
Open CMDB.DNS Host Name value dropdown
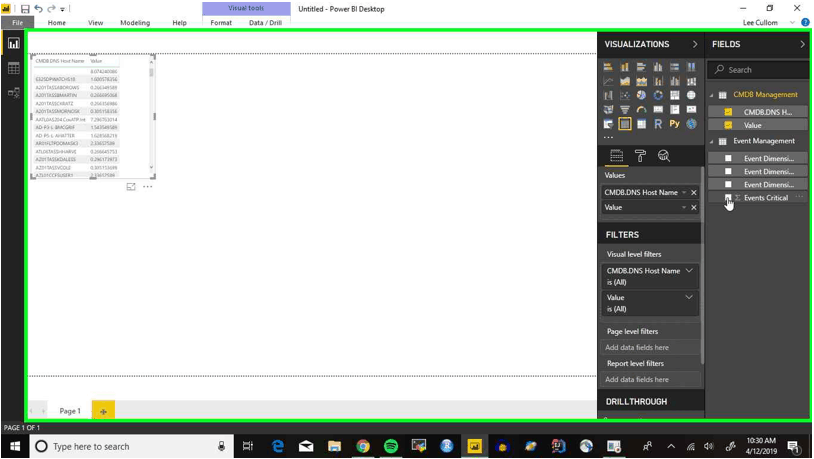coord(684,193)
